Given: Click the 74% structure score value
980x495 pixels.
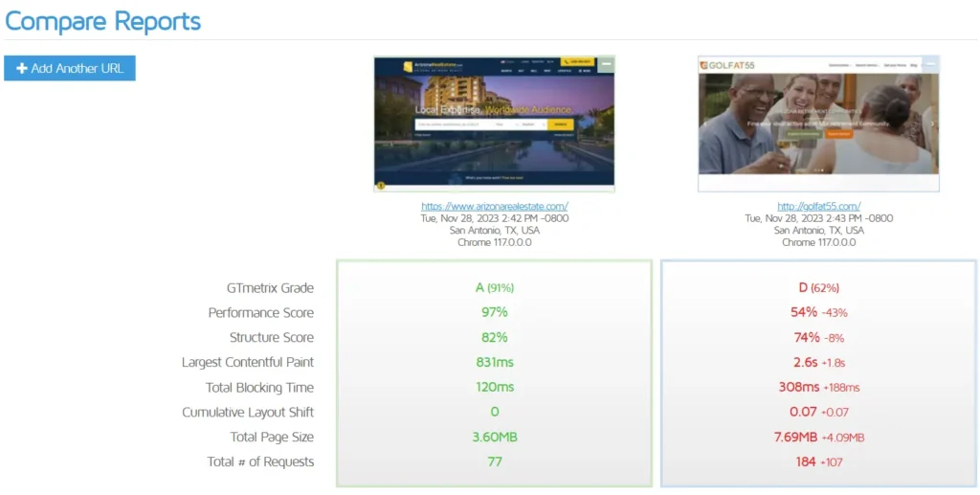Looking at the screenshot, I should [x=807, y=337].
